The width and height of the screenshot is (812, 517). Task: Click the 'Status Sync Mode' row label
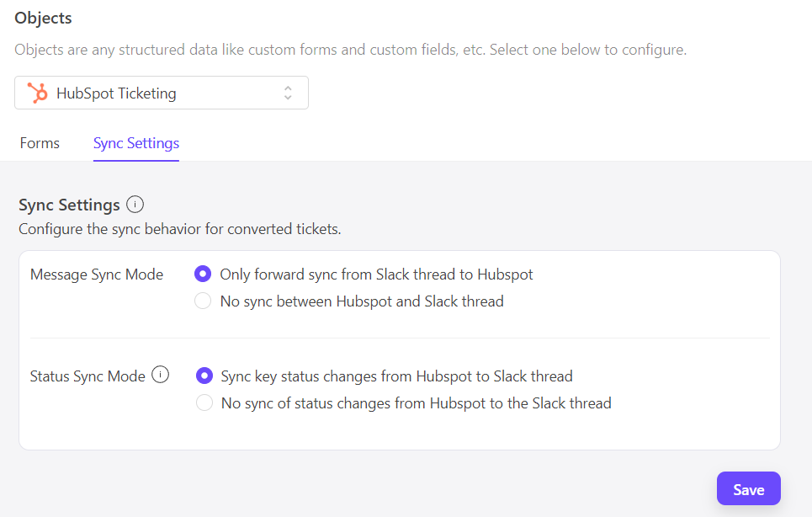click(x=88, y=376)
